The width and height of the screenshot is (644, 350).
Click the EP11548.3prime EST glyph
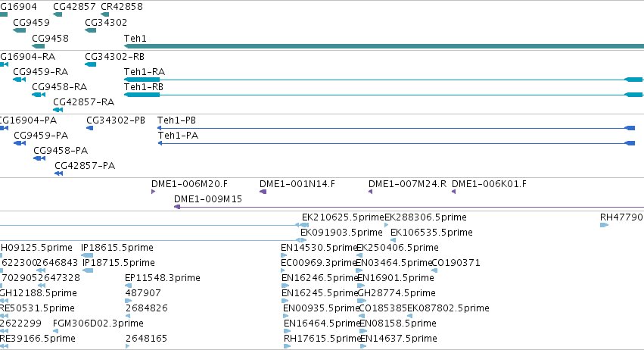[x=129, y=286]
